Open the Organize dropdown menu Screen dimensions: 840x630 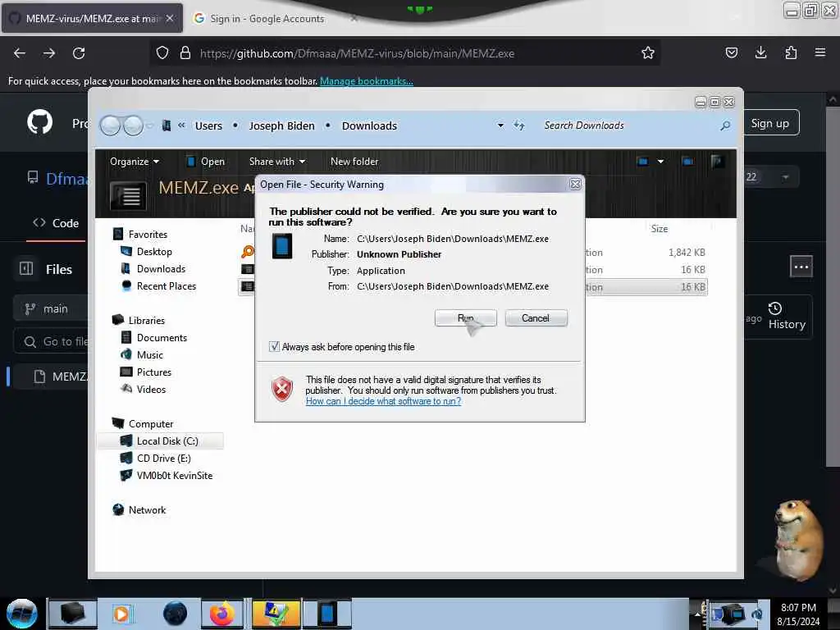point(135,162)
